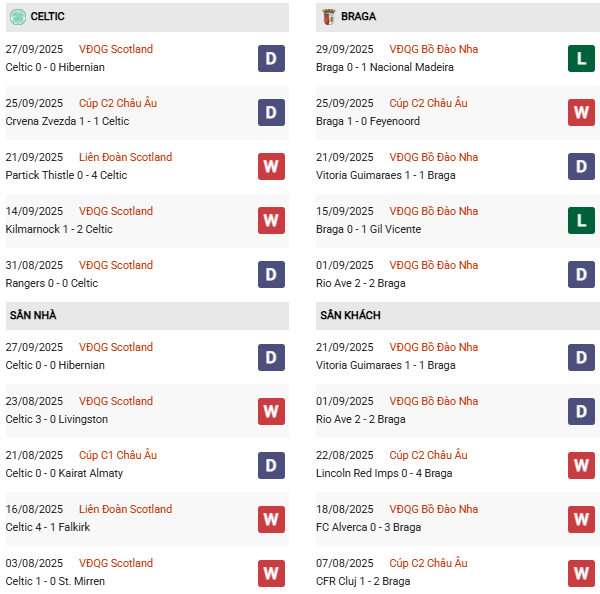Click the W badge for Braga vs Feyenoord
600x594 pixels.
581,113
